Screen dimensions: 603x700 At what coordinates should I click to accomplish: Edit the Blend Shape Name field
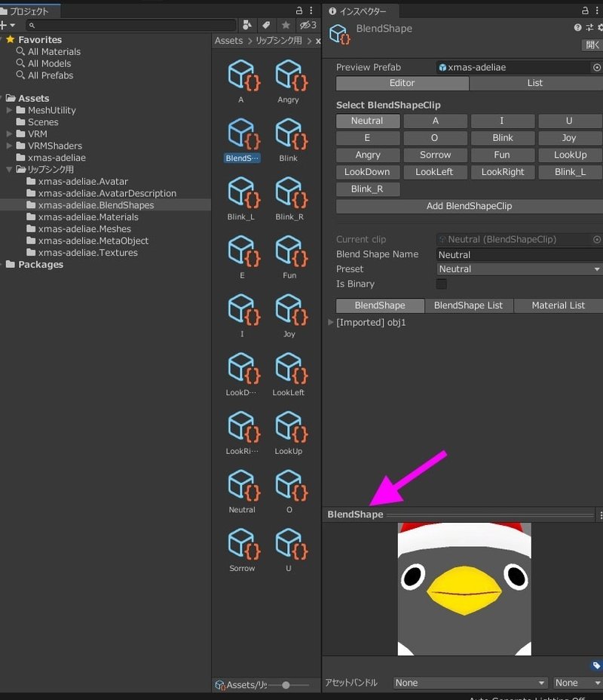tap(519, 254)
